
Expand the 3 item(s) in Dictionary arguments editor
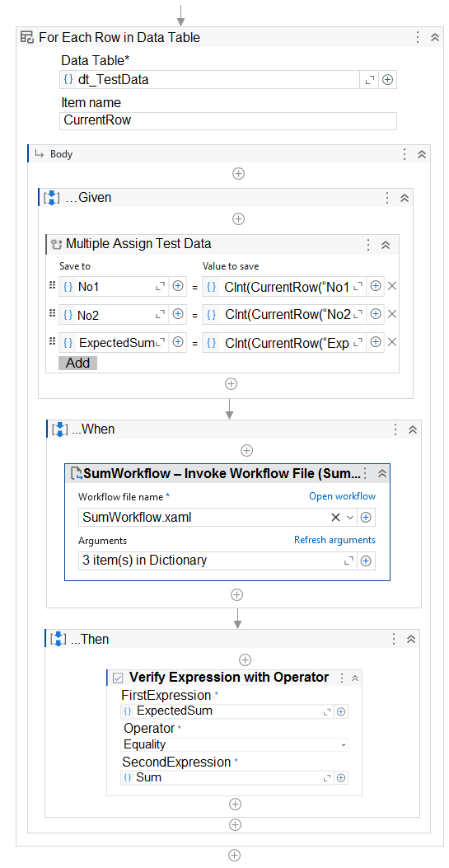coord(349,561)
